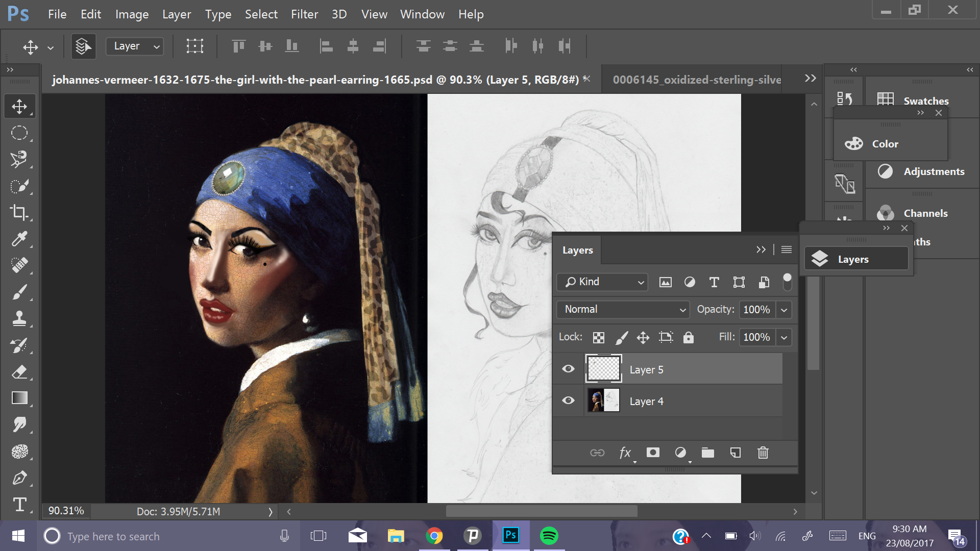Select the Gradient tool
The image size is (980, 551).
(19, 398)
